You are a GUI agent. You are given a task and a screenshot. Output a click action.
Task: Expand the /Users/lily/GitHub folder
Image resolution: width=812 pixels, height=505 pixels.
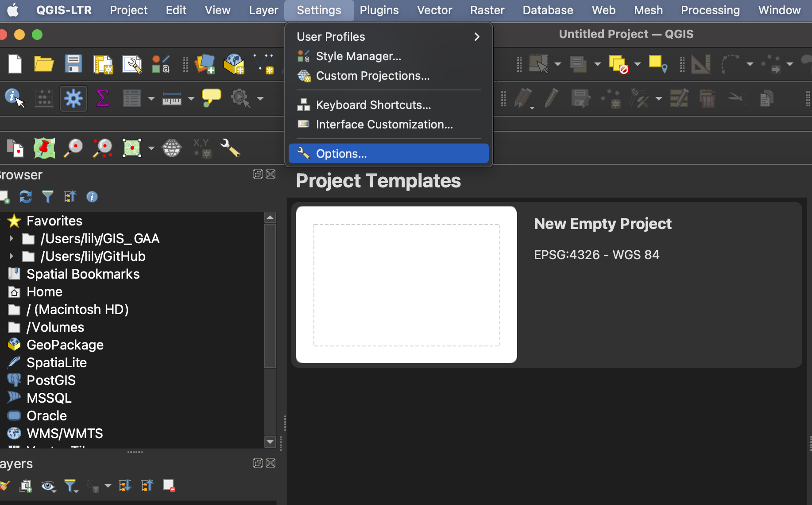12,256
